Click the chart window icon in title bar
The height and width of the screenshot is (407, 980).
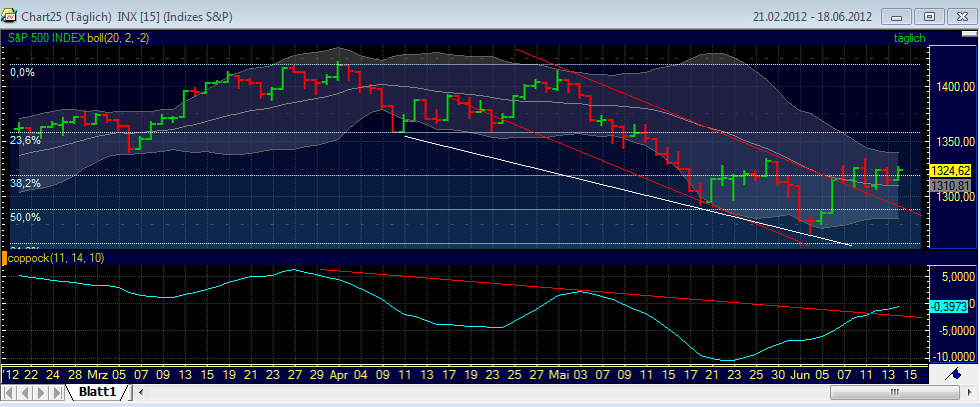[x=9, y=16]
